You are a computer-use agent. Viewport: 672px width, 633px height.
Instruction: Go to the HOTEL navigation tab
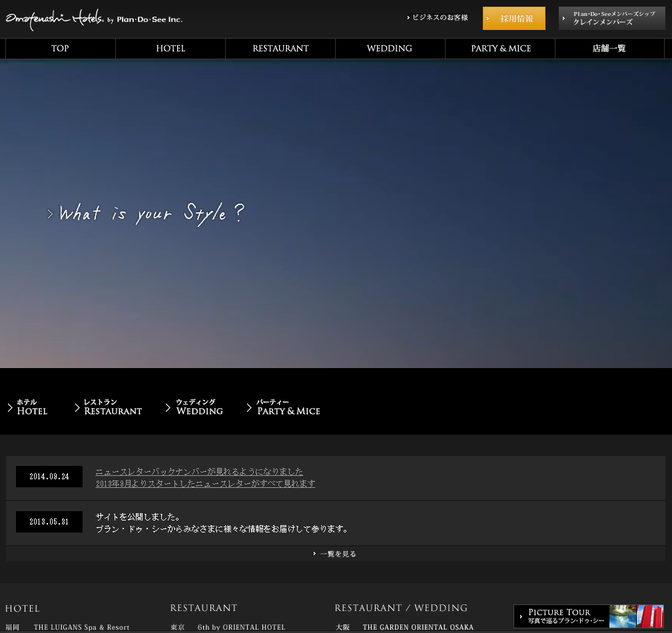pyautogui.click(x=170, y=49)
